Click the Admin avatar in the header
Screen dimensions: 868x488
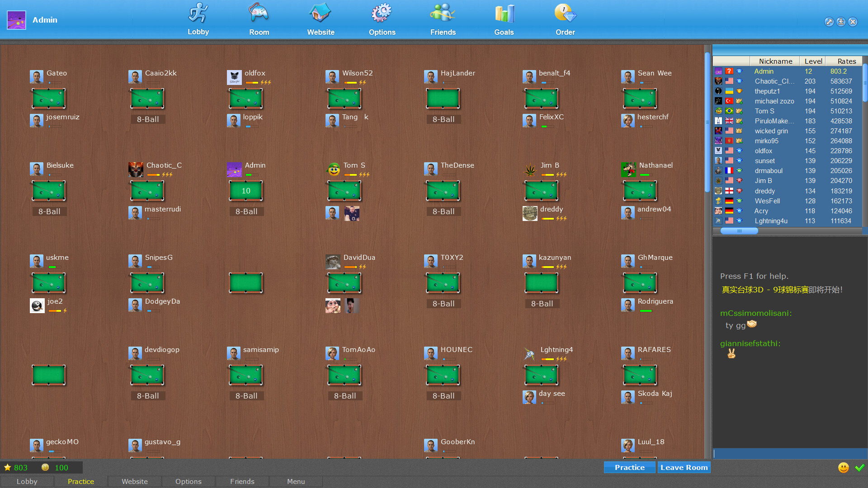pos(16,20)
